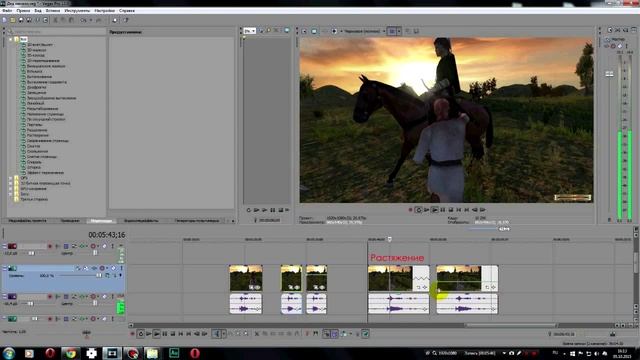The height and width of the screenshot is (360, 640).
Task: Click video output FX icon in preview
Action: pyautogui.click(x=325, y=31)
